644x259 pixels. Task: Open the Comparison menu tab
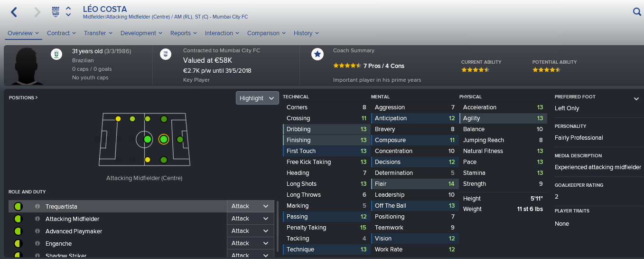coord(266,33)
